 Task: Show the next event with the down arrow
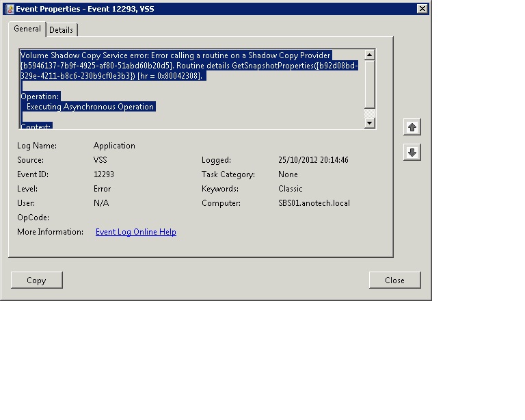click(x=412, y=153)
